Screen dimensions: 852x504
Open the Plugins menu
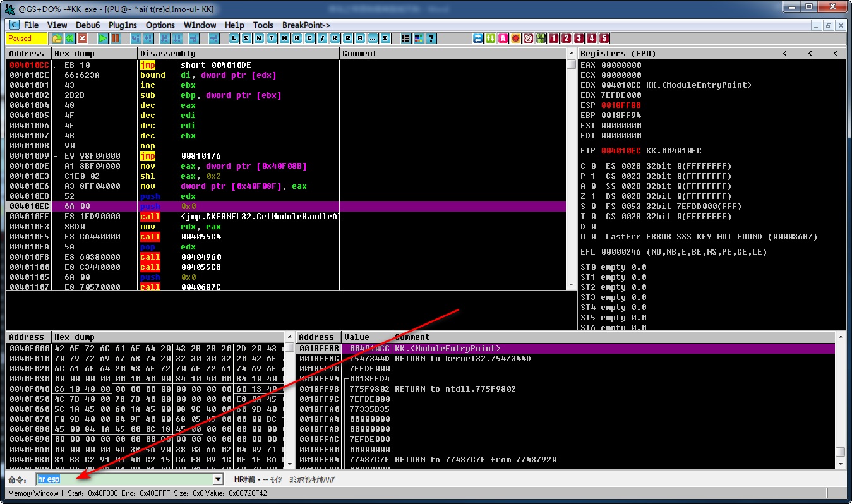point(123,25)
